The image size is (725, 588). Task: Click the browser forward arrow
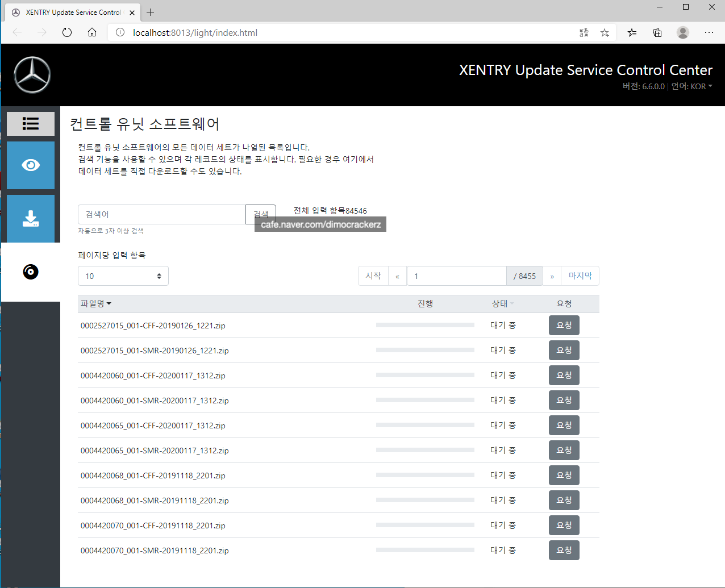click(42, 32)
